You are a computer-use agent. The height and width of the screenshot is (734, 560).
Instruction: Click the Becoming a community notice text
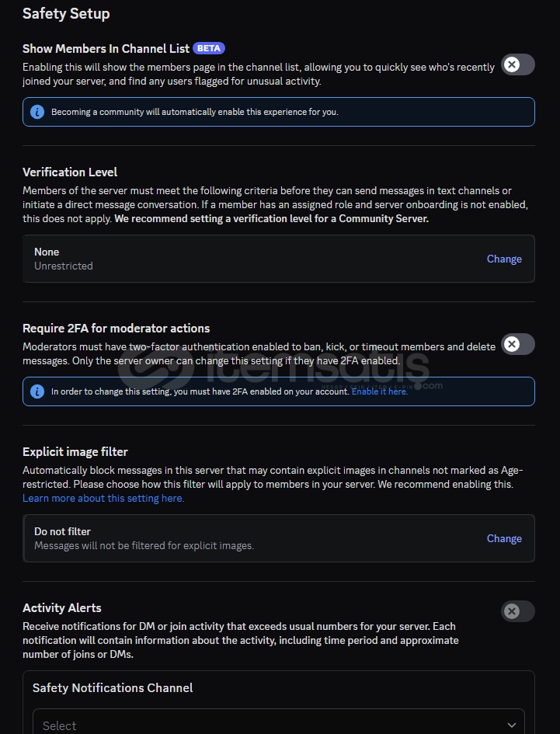pyautogui.click(x=195, y=112)
